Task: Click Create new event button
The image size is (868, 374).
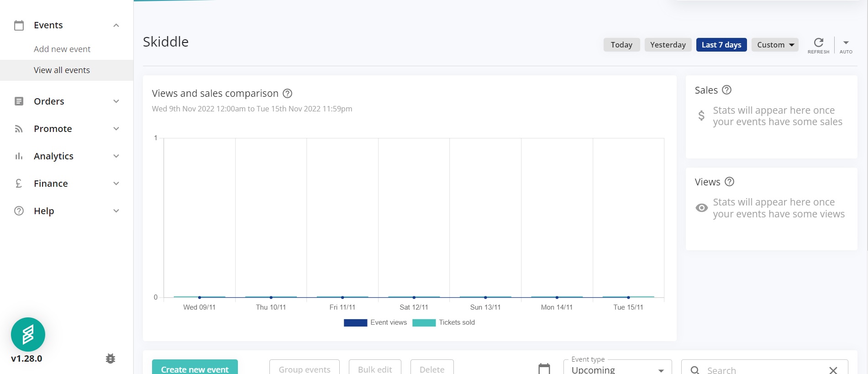Action: click(x=195, y=367)
